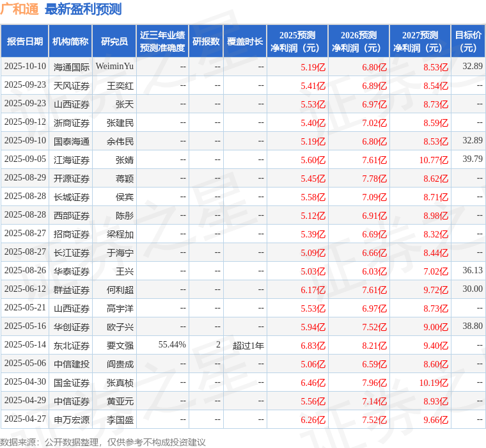Click the 最新盈利预测 heading
Viewport: 486px width, 448px height.
[83, 9]
